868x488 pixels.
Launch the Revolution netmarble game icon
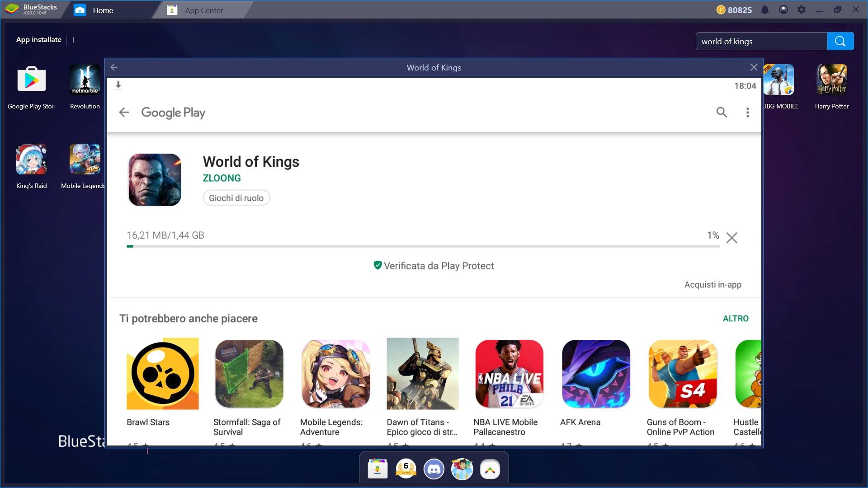click(85, 80)
